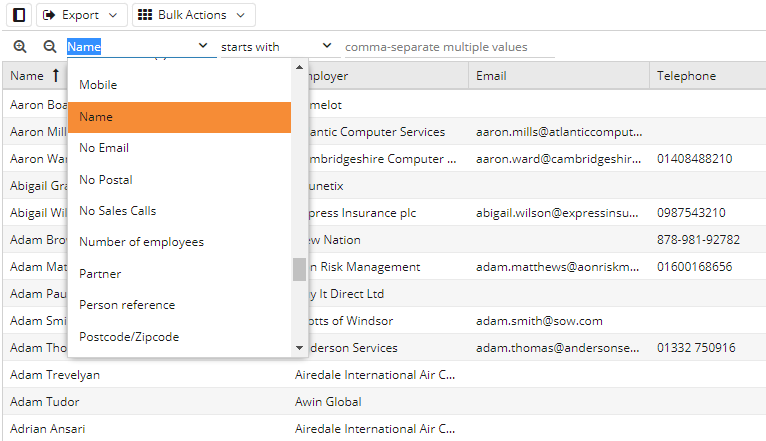Choose Number of employees filter field
The height and width of the screenshot is (441, 766).
click(x=141, y=242)
